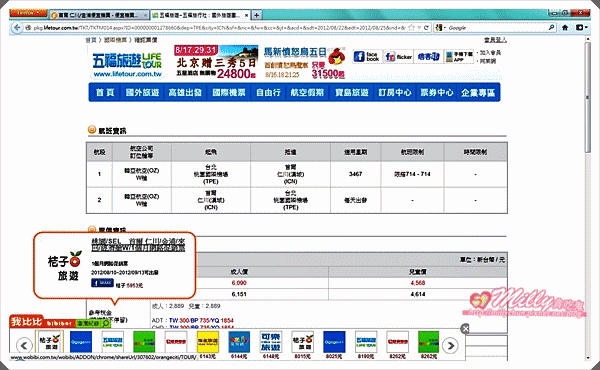Show previous offers with bibibar left arrow
The image size is (600, 370).
click(24, 346)
